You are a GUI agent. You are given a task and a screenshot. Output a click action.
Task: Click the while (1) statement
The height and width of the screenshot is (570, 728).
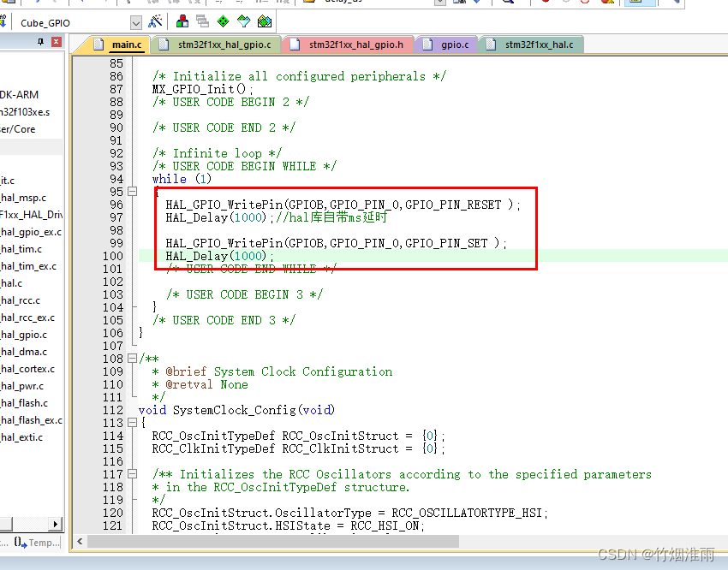[182, 179]
